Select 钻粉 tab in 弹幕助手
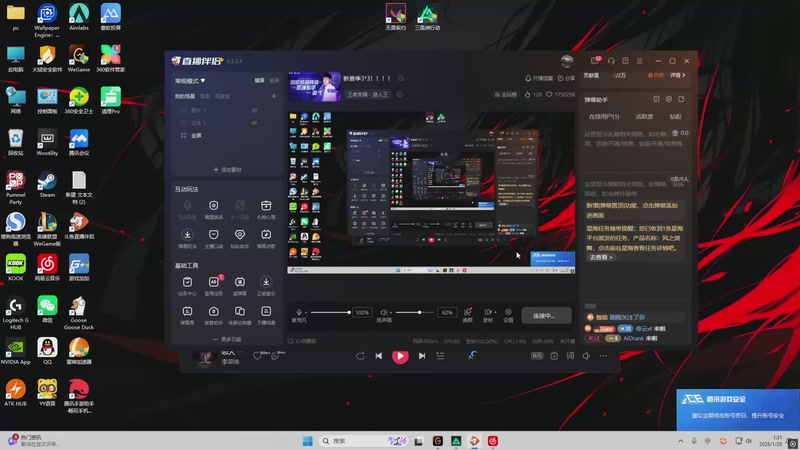The height and width of the screenshot is (450, 800). (x=676, y=116)
